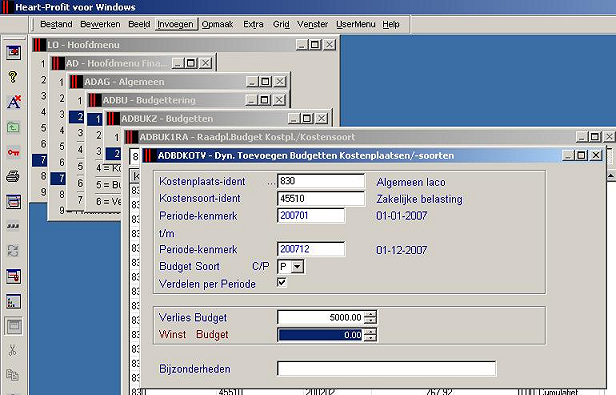The height and width of the screenshot is (395, 616).
Task: Click the Kostensoort-ident field showing 45510
Action: click(x=321, y=198)
